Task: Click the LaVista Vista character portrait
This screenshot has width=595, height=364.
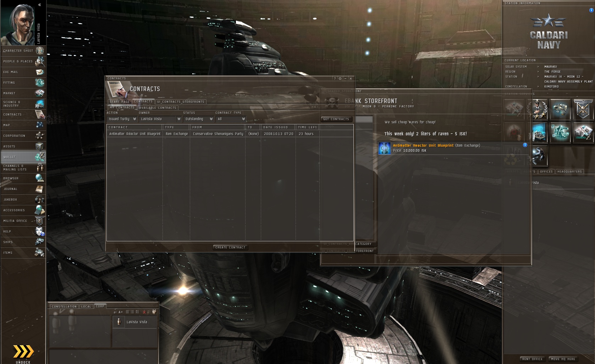Action: pyautogui.click(x=18, y=23)
